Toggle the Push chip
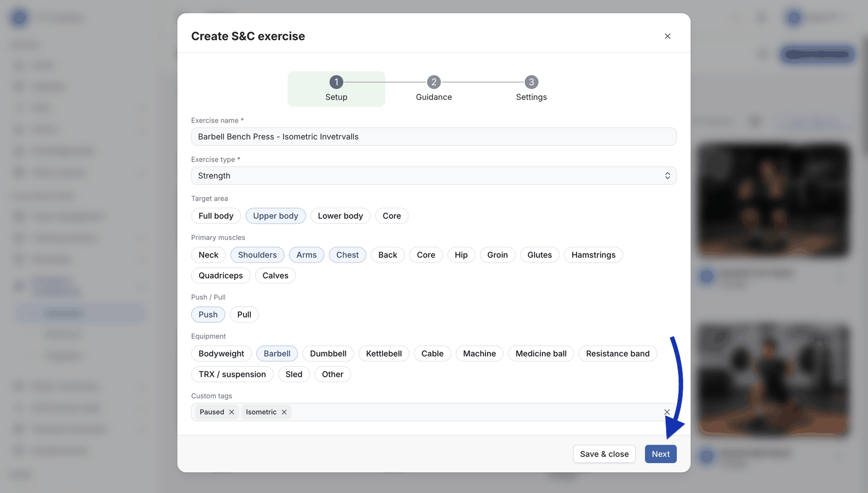 point(208,315)
